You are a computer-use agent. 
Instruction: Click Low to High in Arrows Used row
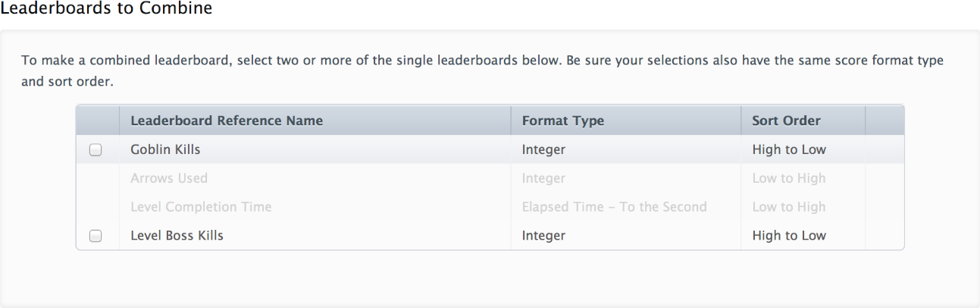pyautogui.click(x=789, y=178)
